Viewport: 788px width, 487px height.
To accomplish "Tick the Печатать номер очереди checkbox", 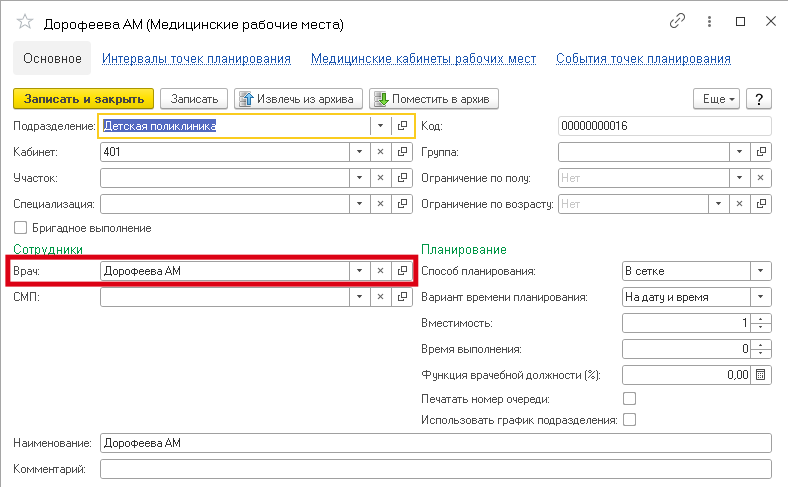I will click(x=629, y=399).
